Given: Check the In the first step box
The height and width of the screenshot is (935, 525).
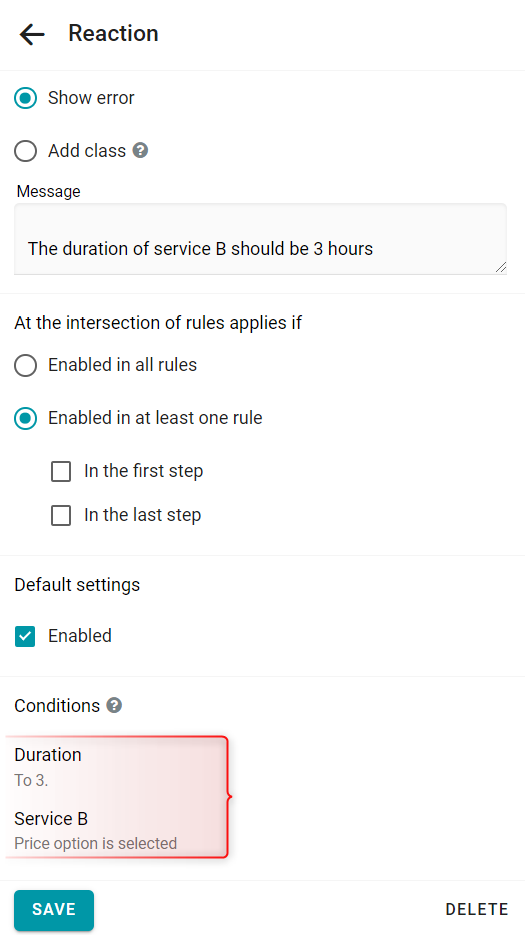Looking at the screenshot, I should pos(61,472).
